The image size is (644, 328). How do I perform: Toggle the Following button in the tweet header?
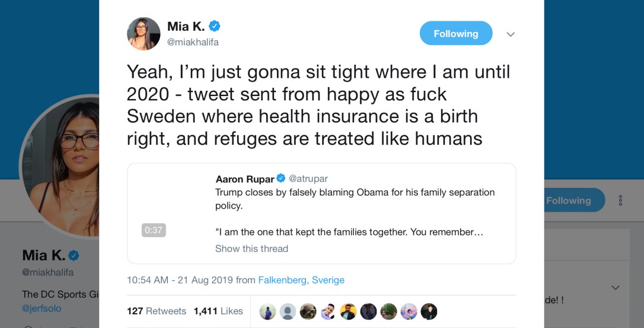[455, 34]
